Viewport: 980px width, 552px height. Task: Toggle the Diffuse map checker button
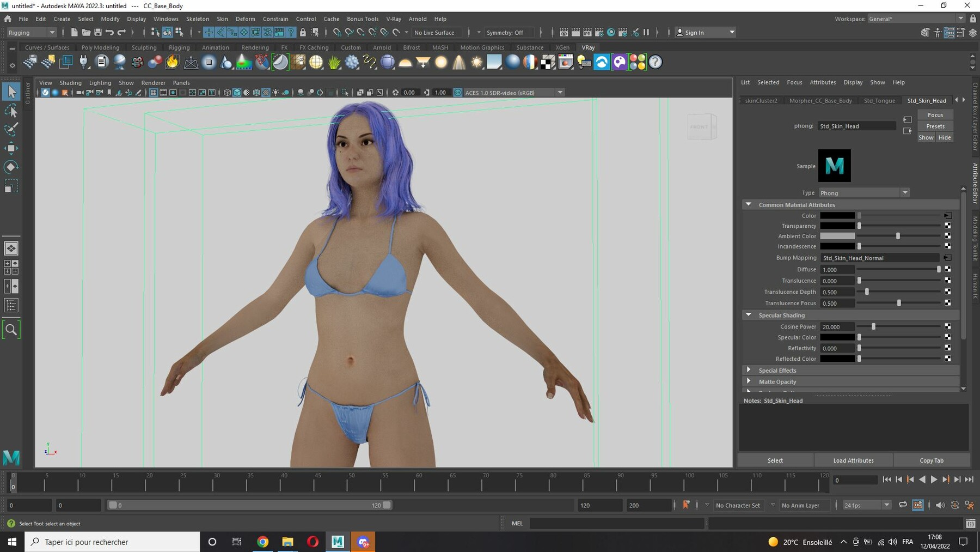pyautogui.click(x=948, y=269)
